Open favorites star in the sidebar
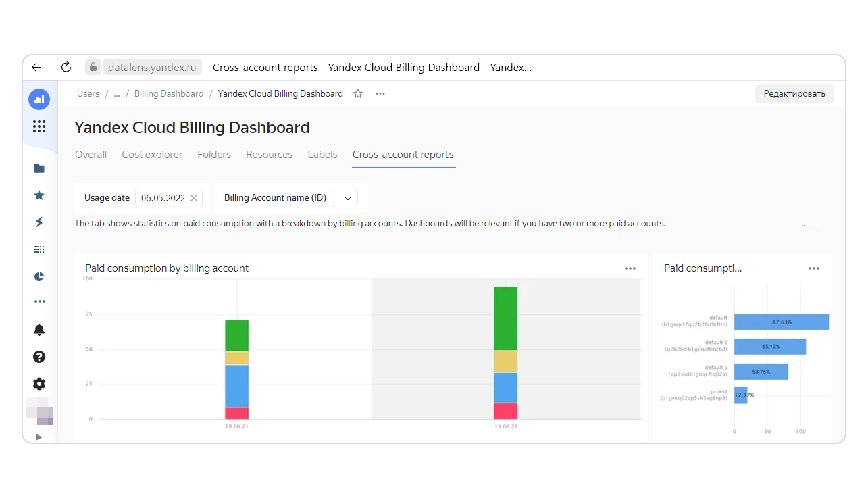The height and width of the screenshot is (498, 868). tap(39, 195)
